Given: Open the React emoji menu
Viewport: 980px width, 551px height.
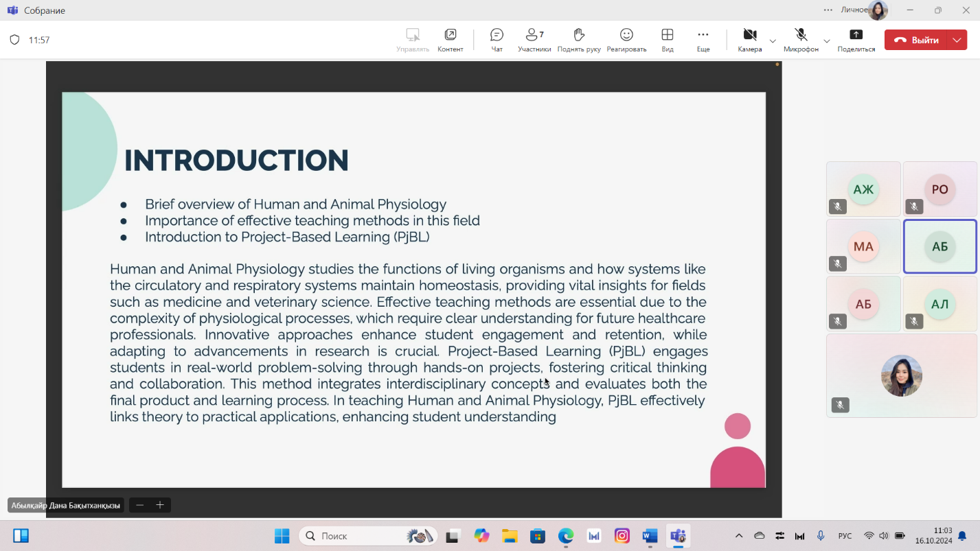Looking at the screenshot, I should (x=626, y=40).
